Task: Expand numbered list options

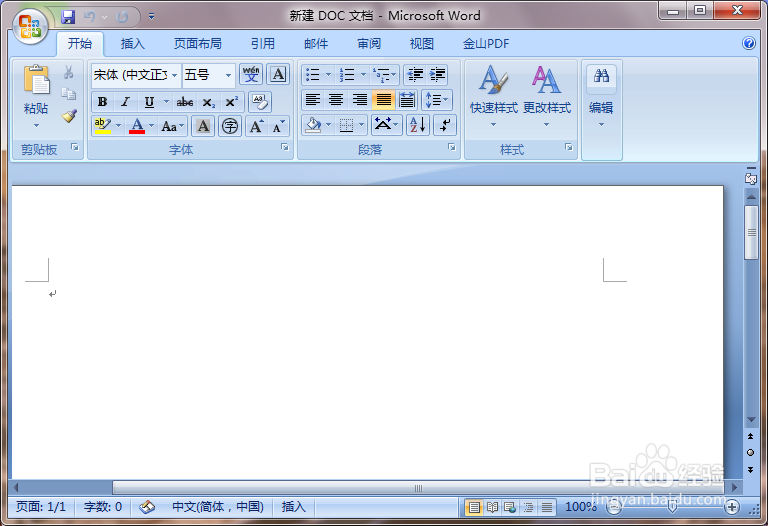Action: click(x=363, y=74)
